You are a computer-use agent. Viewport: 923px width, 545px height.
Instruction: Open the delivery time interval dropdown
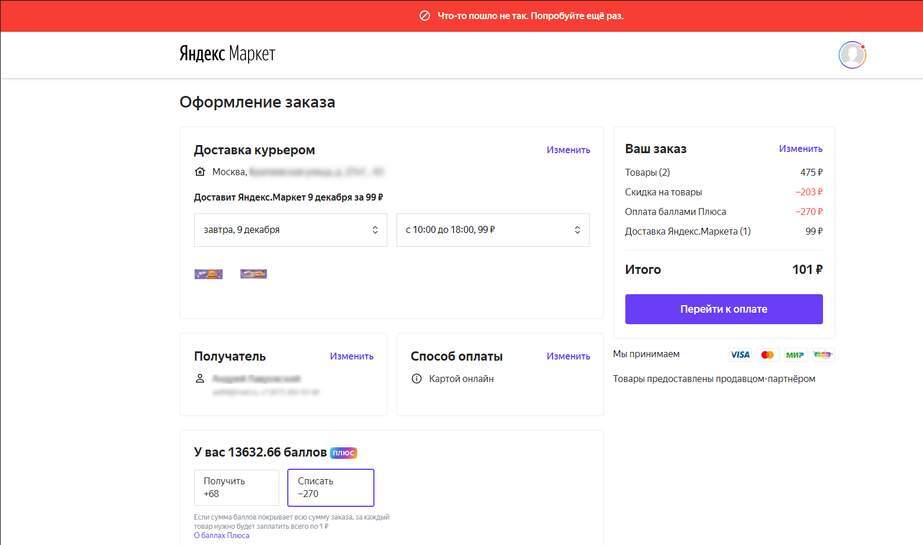pos(492,230)
